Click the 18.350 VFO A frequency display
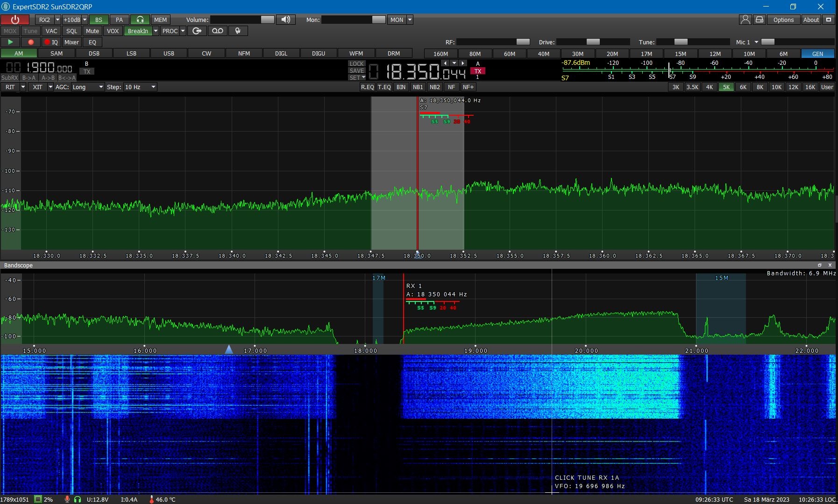 coord(418,71)
